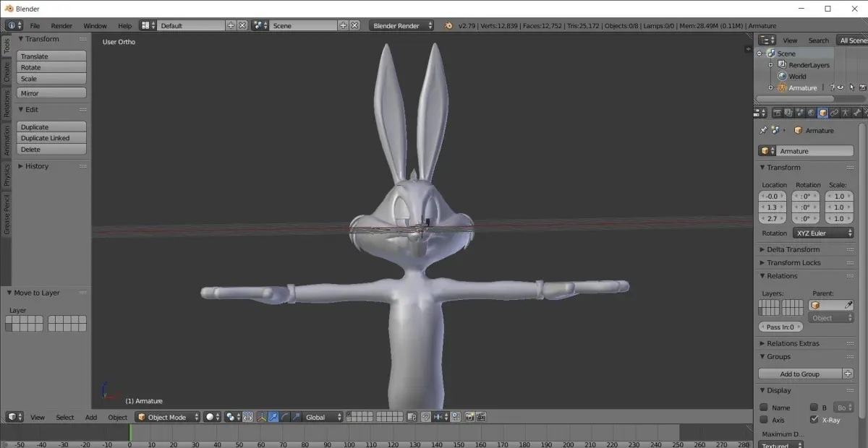The width and height of the screenshot is (868, 448).
Task: Open Object properties tab cube icon
Action: pos(822,113)
